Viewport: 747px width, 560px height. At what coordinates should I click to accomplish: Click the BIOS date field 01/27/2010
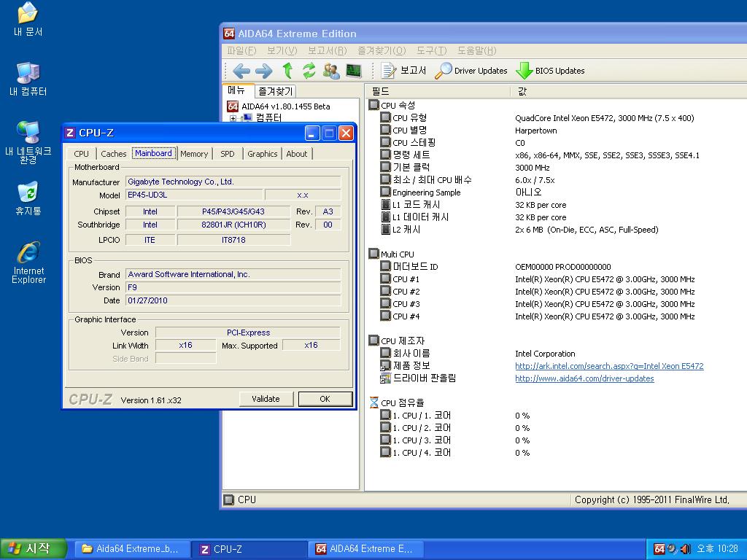pos(233,300)
